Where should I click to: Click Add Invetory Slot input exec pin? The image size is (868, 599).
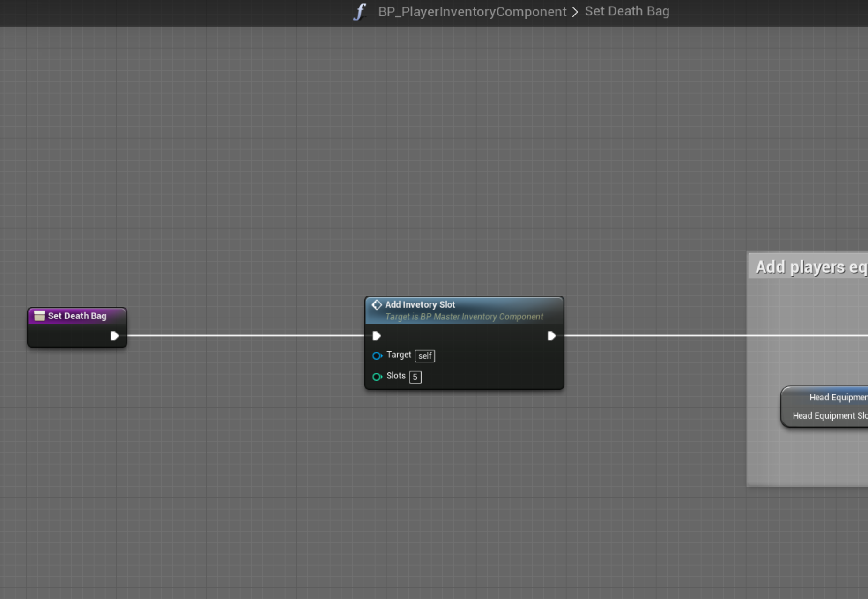click(377, 336)
